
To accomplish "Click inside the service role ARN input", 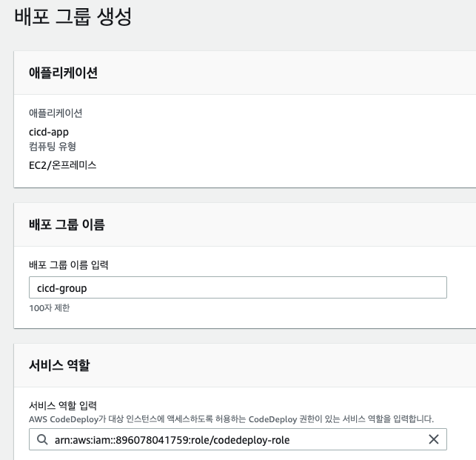I will 238,439.
